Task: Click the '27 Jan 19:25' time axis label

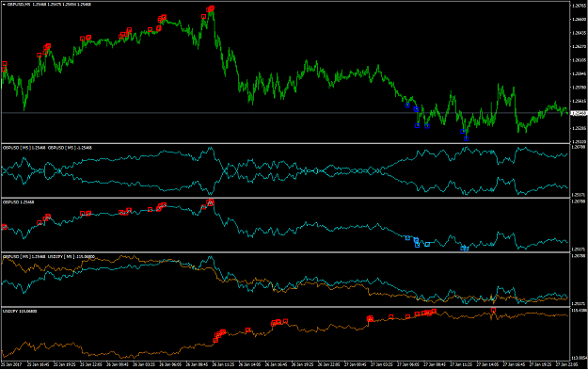Action: (x=540, y=364)
